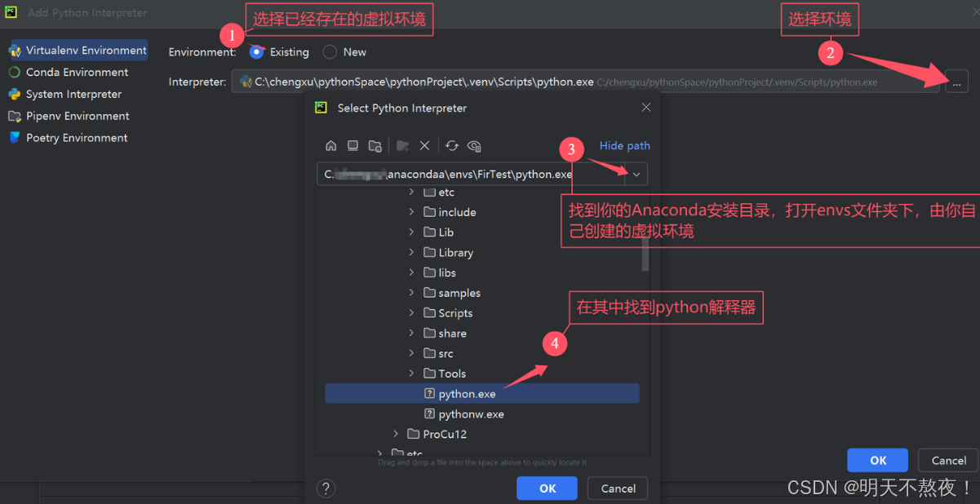
Task: Click the file chooser path text field
Action: coord(472,175)
